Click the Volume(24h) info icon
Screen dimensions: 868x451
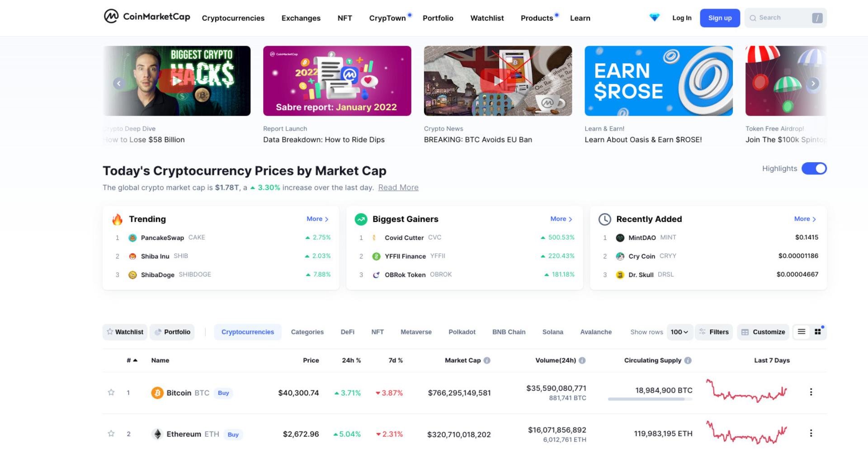click(582, 360)
